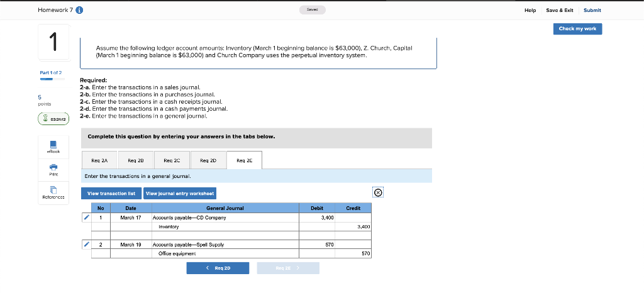644x293 pixels.
Task: Click the View transaction list button
Action: (111, 193)
